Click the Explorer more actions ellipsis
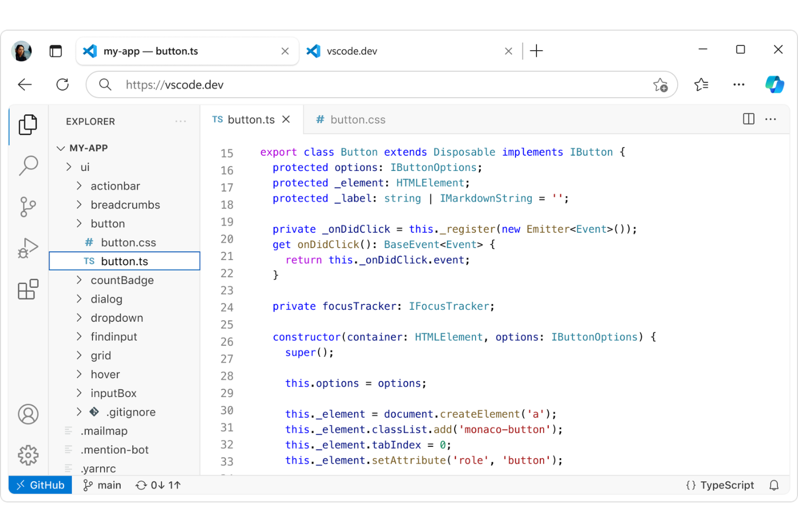This screenshot has height=532, width=798. coord(181,121)
